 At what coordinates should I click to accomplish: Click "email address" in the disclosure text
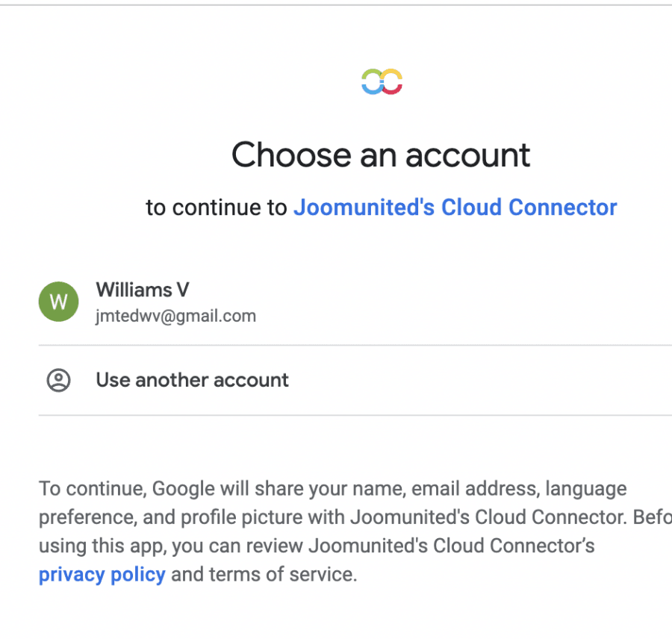coord(474,489)
